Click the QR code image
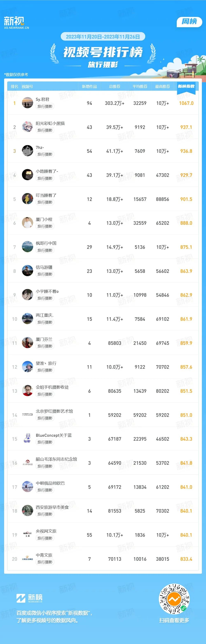This screenshot has height=644, width=206. (x=174, y=599)
